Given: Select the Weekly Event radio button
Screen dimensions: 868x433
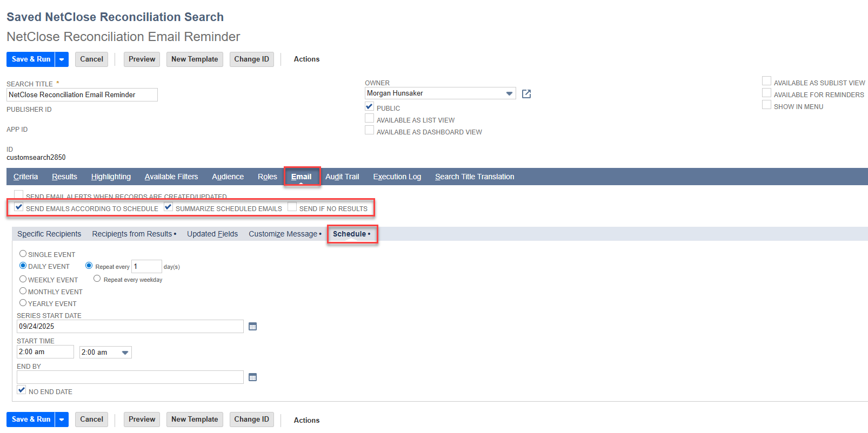Looking at the screenshot, I should pos(23,279).
